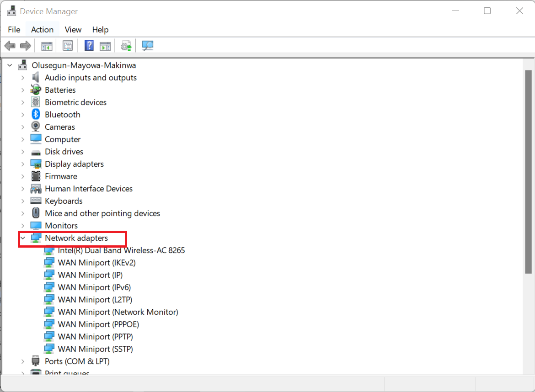
Task: Select WAN Miniport (PPPOE)
Action: click(x=98, y=324)
